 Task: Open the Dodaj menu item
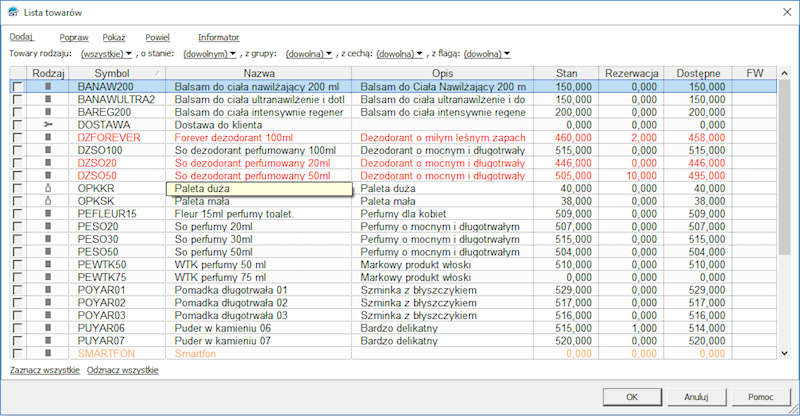click(21, 37)
